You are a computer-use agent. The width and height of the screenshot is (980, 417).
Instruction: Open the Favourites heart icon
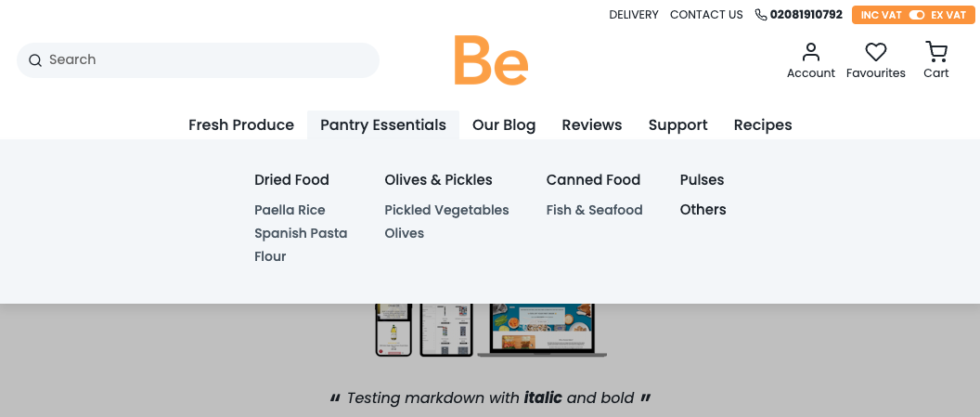tap(875, 52)
